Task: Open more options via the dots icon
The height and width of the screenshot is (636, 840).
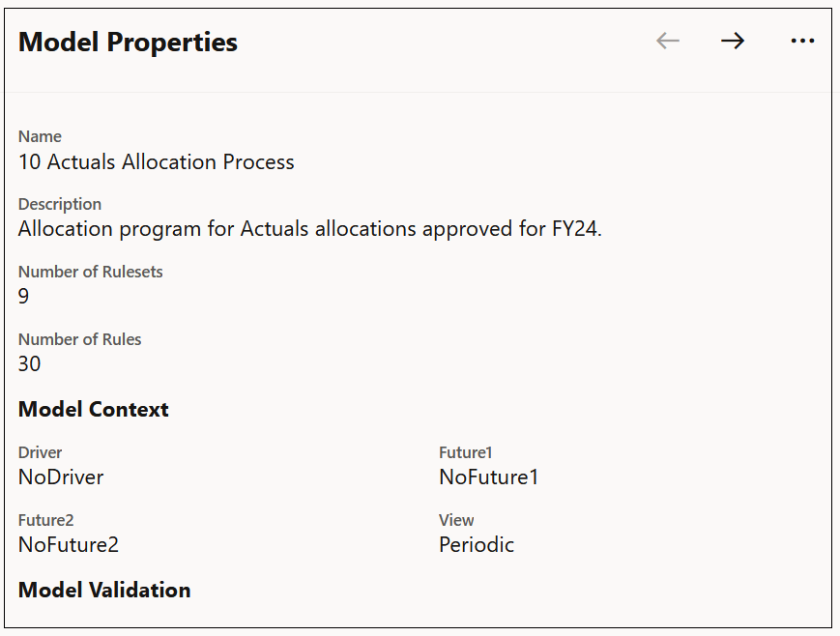Action: coord(802,41)
